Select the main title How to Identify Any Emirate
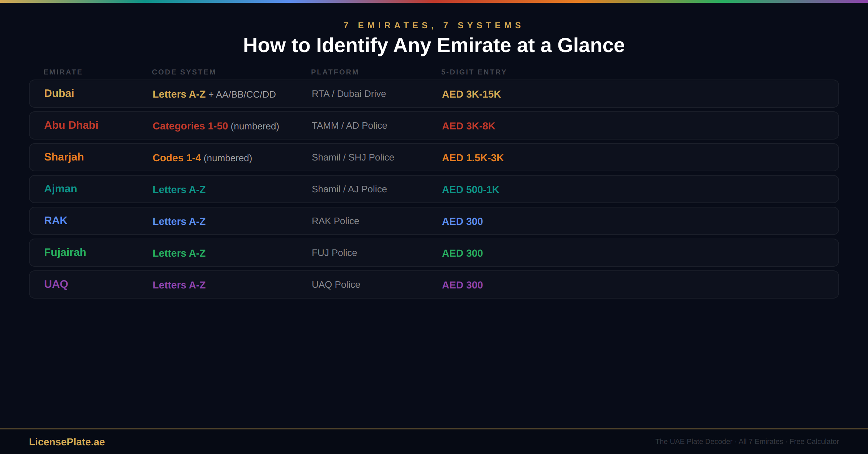 coord(434,45)
